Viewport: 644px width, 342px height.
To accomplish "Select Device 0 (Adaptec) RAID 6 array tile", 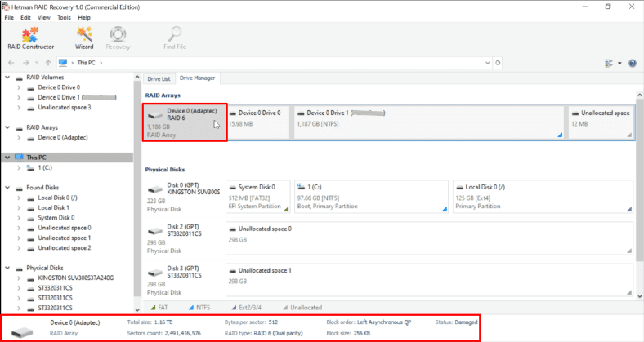I will pos(185,122).
